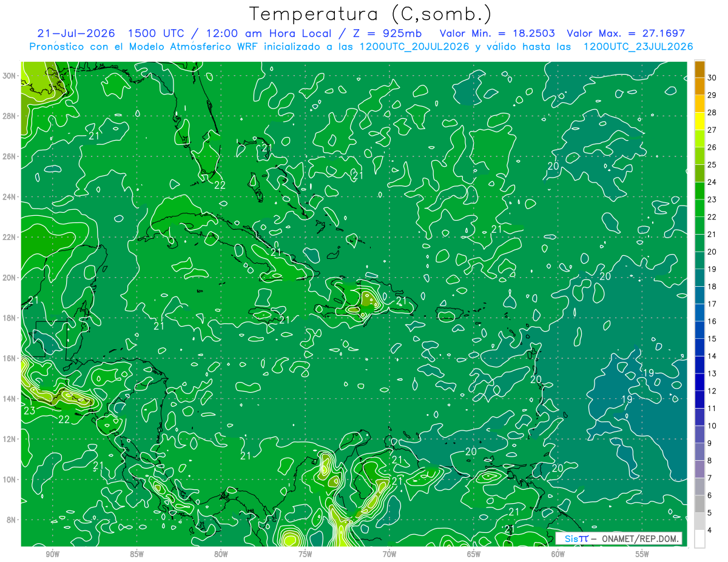Click the "75W" longitude axis label
The height and width of the screenshot is (562, 728).
pos(305,554)
